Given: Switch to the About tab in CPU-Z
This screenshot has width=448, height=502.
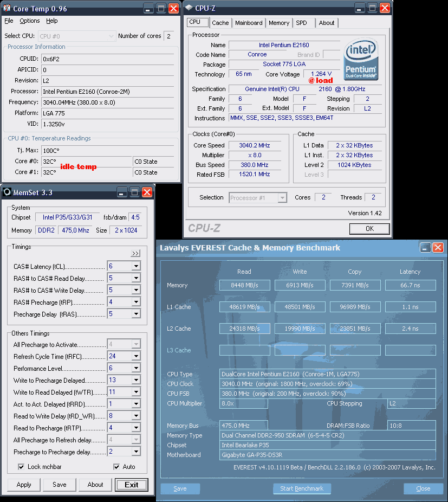Looking at the screenshot, I should (x=327, y=23).
